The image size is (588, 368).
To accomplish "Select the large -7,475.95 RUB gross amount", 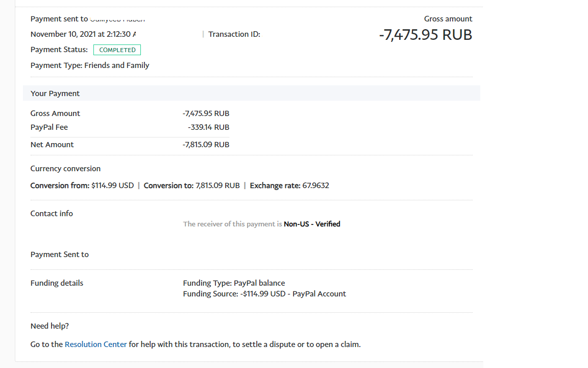I will pyautogui.click(x=425, y=35).
